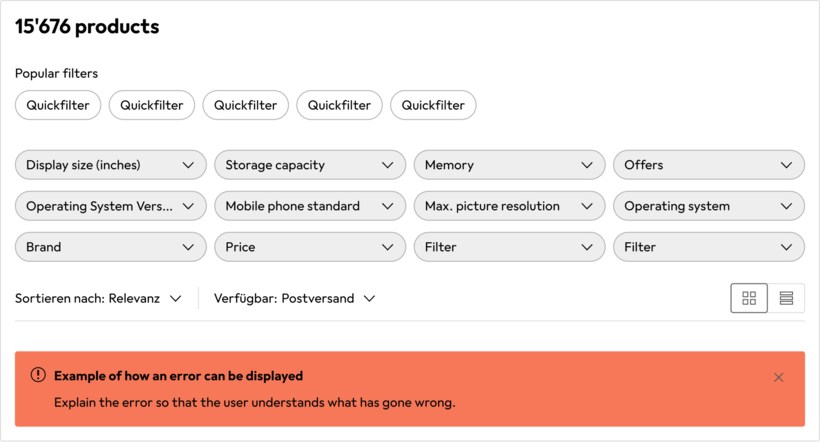Viewport: 820px width, 442px height.
Task: Select the fourth Quickfilter button
Action: pyautogui.click(x=339, y=105)
